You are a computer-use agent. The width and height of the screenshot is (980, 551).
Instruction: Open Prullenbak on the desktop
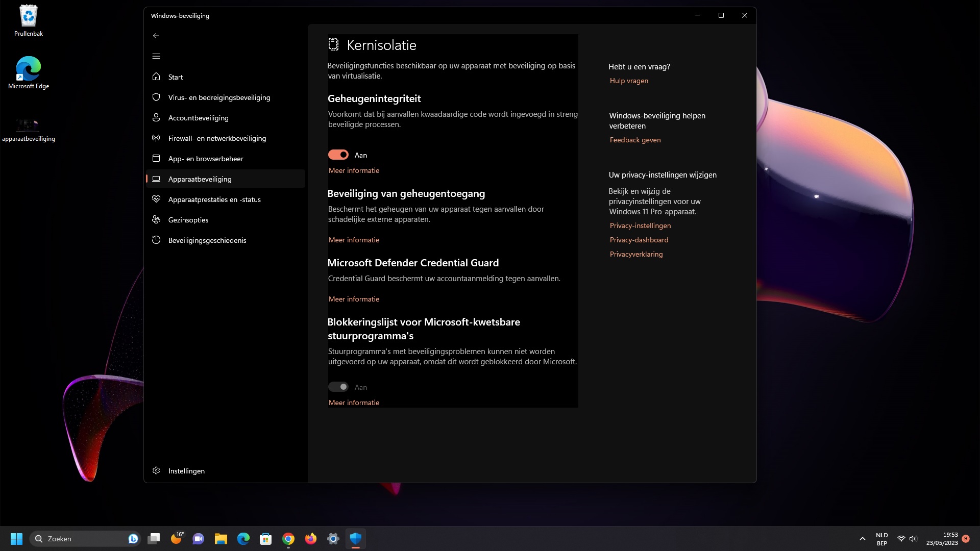click(x=29, y=21)
